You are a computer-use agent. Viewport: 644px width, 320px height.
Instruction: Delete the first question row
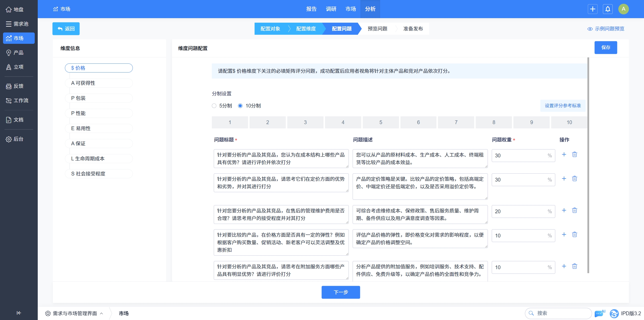[x=575, y=154]
